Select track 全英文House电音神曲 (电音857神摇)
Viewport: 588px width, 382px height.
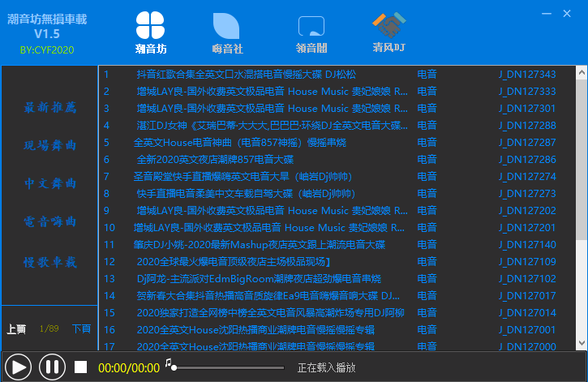[239, 143]
